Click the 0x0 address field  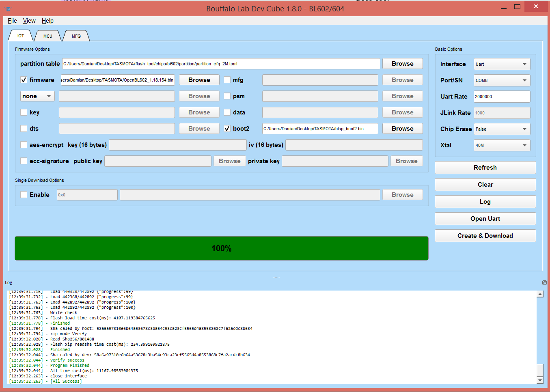point(87,195)
